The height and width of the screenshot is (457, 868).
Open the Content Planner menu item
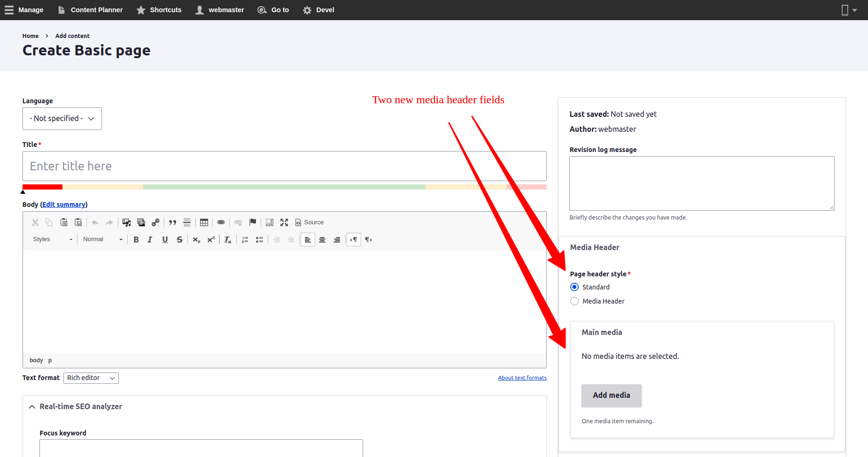[90, 10]
